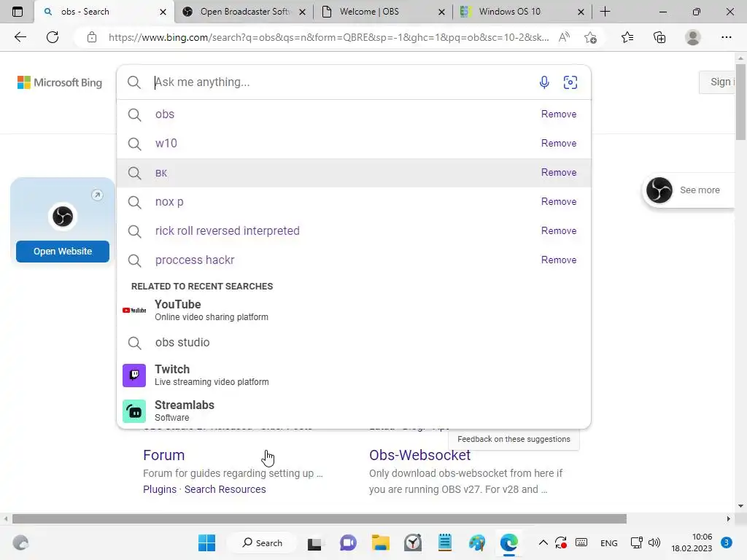The height and width of the screenshot is (560, 747).
Task: Remove 'w10' from search history
Action: point(558,144)
